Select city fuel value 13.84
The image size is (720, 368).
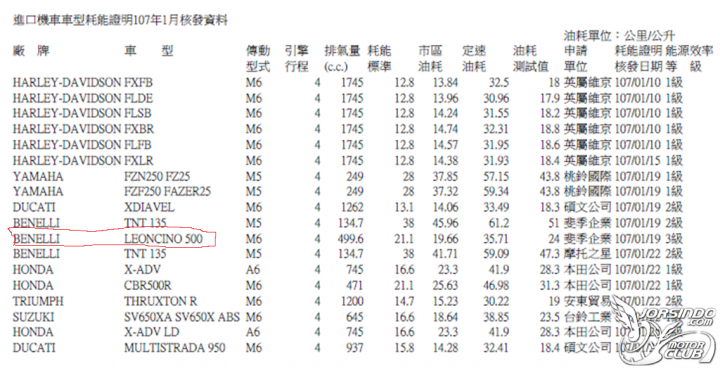click(x=445, y=83)
